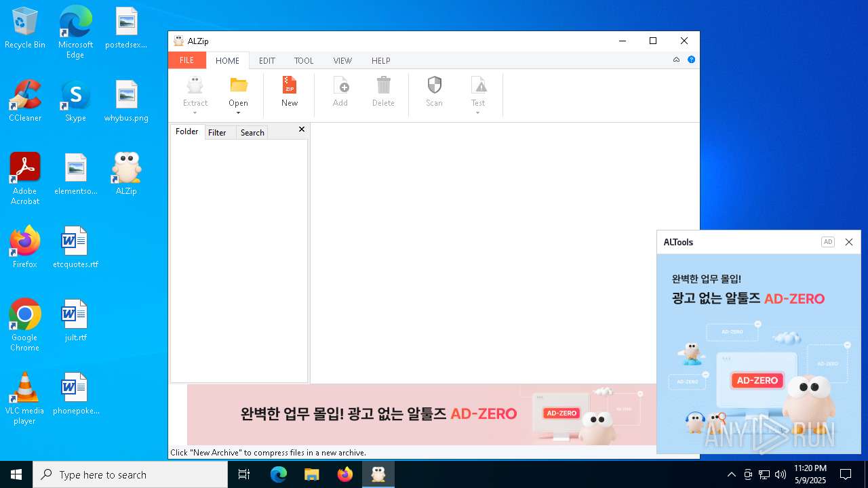Select the Recycle Bin desktop icon
Image resolution: width=868 pixels, height=488 pixels.
point(25,28)
